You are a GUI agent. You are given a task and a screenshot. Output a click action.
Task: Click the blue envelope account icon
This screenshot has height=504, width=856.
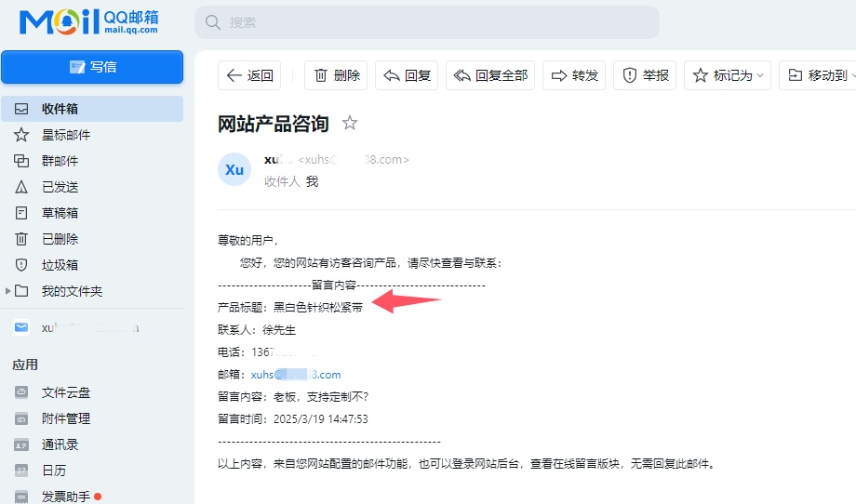tap(21, 328)
